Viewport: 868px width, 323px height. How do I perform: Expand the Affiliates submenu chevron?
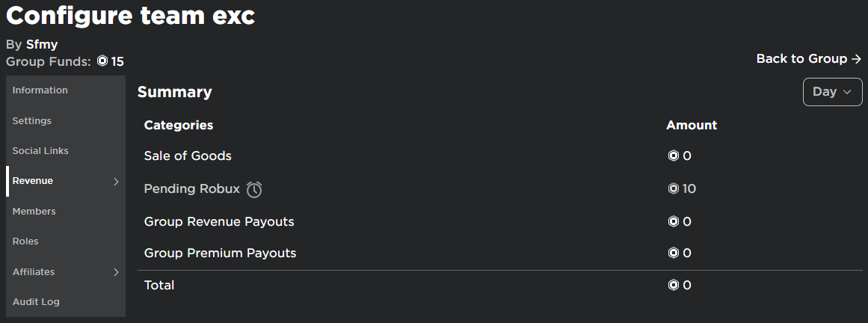point(116,272)
